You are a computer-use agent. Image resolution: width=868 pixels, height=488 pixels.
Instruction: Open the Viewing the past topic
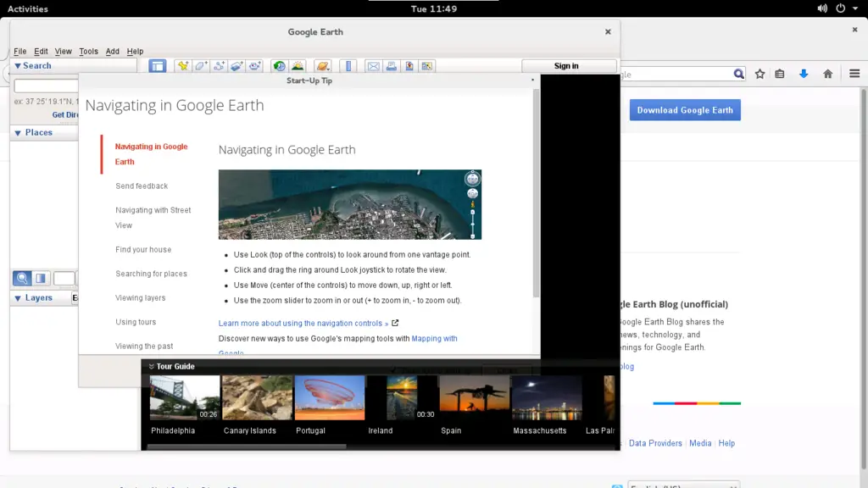(144, 347)
